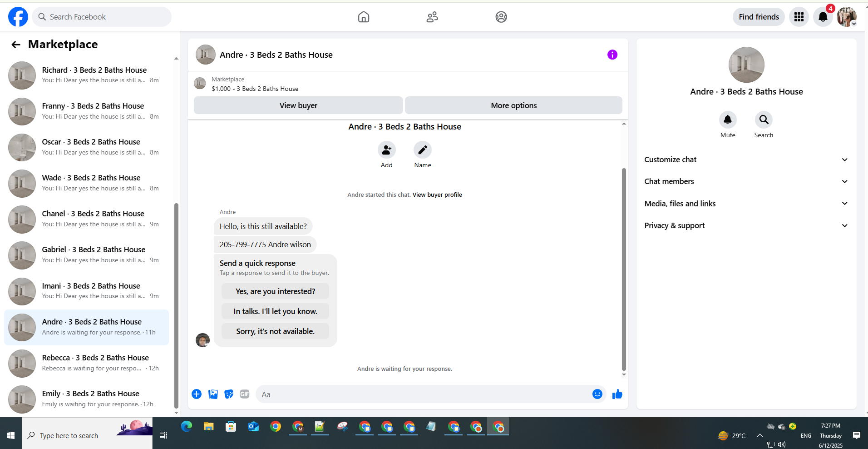Open the menu grid icon

pyautogui.click(x=799, y=17)
